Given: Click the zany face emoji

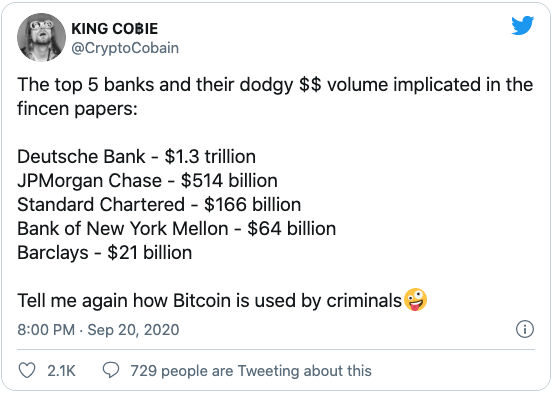Looking at the screenshot, I should tap(416, 300).
